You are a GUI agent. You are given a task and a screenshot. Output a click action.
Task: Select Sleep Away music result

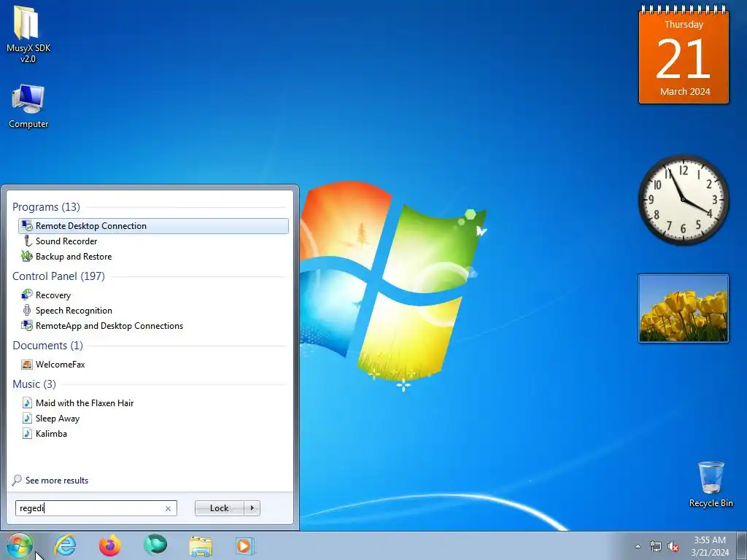[x=153, y=418]
